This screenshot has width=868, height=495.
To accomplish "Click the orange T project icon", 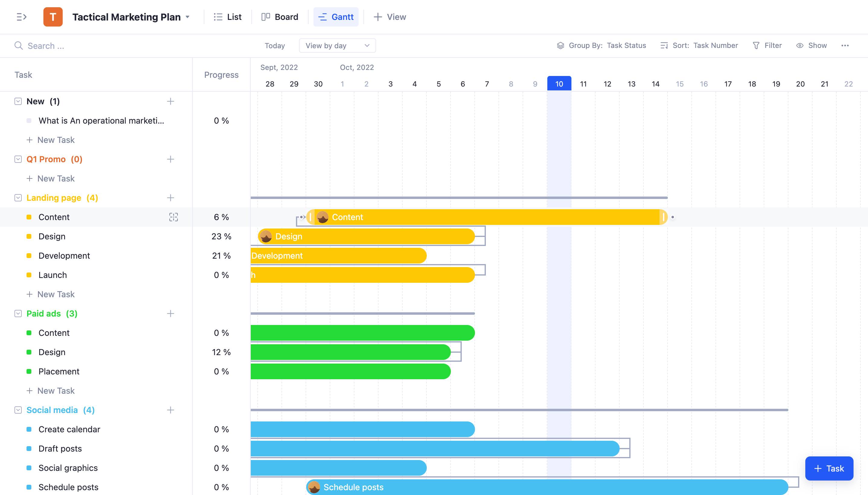I will (53, 17).
